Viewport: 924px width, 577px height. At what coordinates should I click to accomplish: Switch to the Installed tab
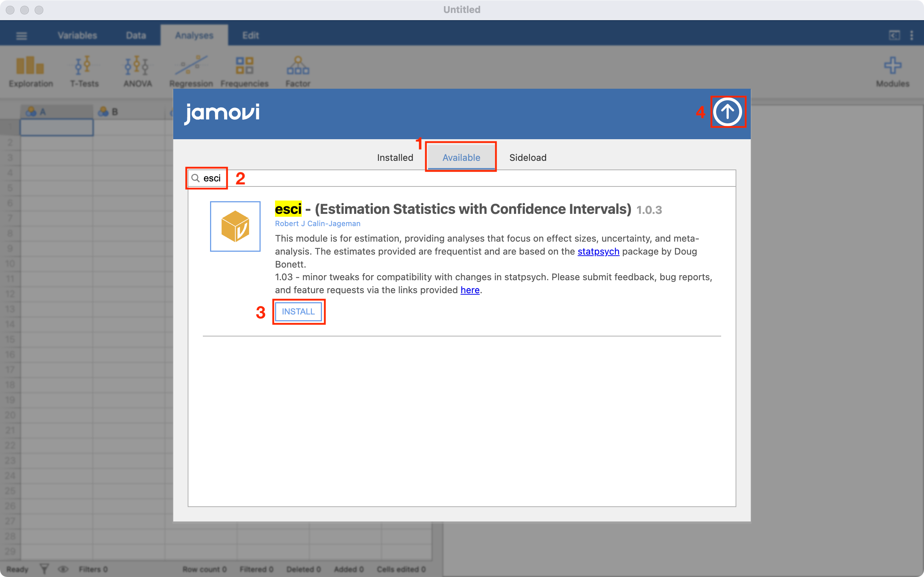pyautogui.click(x=395, y=158)
